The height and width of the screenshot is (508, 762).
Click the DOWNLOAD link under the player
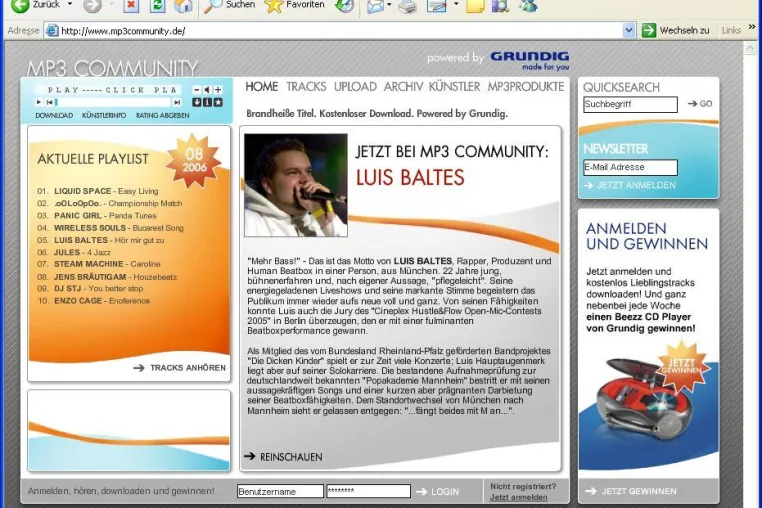click(x=54, y=116)
